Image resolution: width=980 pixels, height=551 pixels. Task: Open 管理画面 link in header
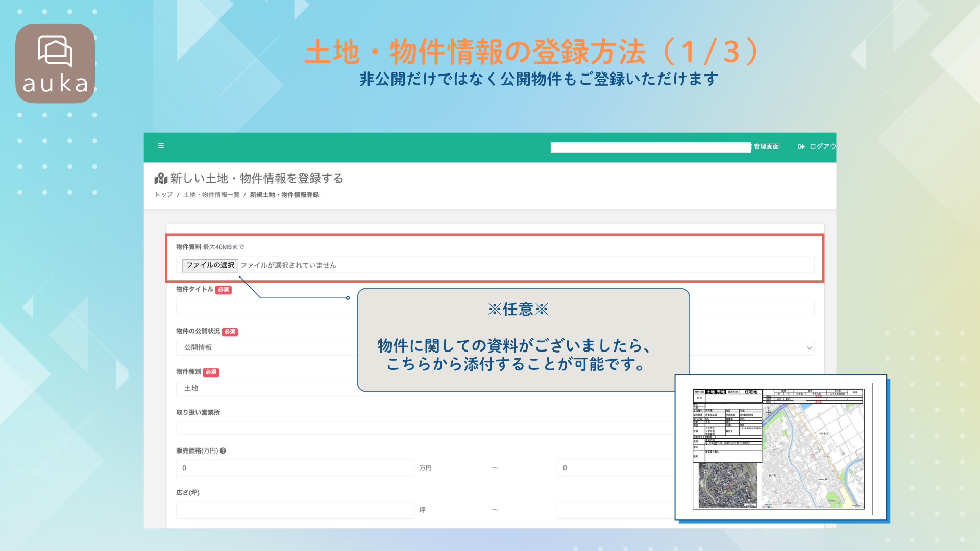point(766,147)
